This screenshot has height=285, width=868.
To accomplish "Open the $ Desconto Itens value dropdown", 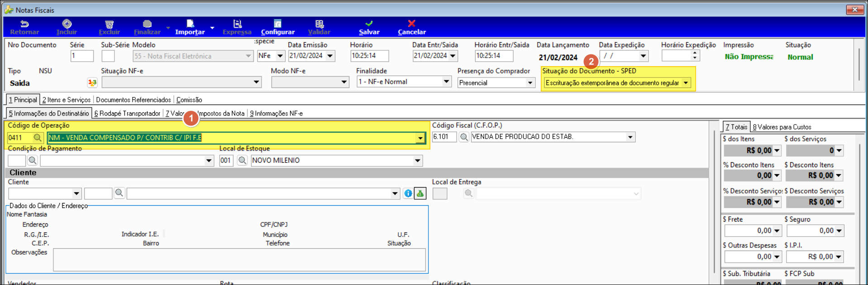I will [839, 175].
